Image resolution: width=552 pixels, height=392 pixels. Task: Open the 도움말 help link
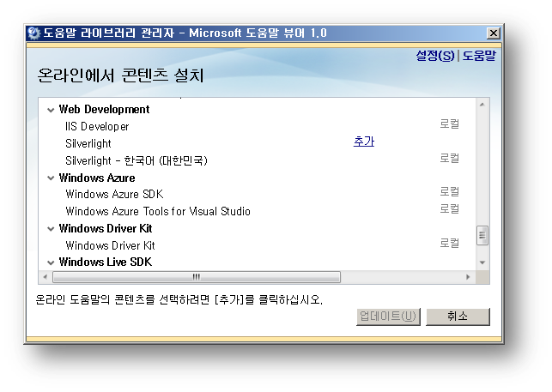(x=479, y=56)
